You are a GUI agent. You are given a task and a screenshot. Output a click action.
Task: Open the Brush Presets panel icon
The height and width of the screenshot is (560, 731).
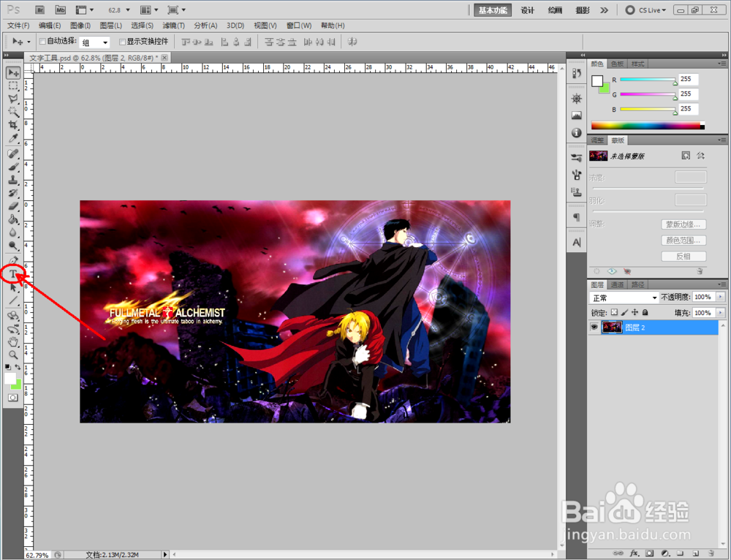click(577, 158)
